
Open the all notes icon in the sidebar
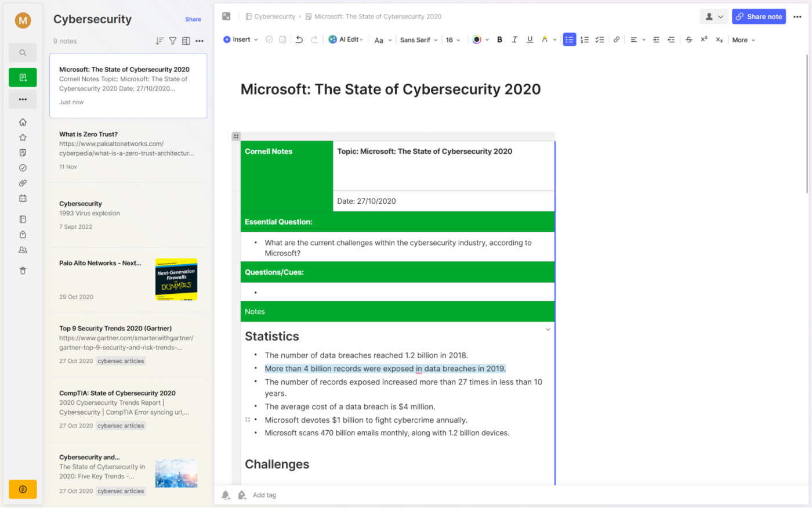[x=23, y=153]
